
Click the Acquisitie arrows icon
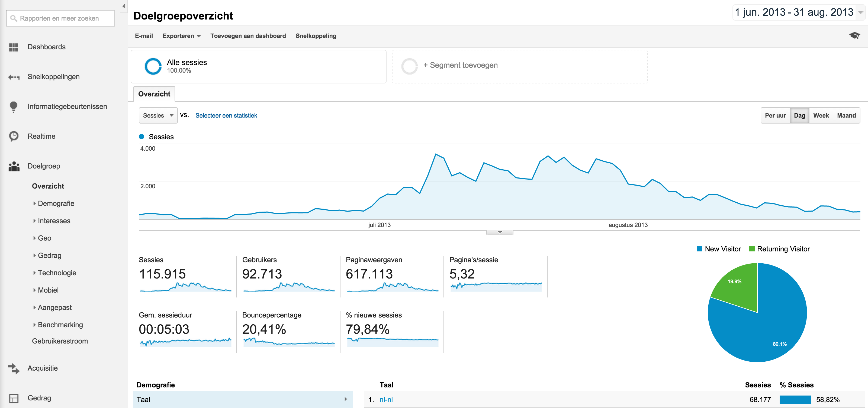coord(14,368)
